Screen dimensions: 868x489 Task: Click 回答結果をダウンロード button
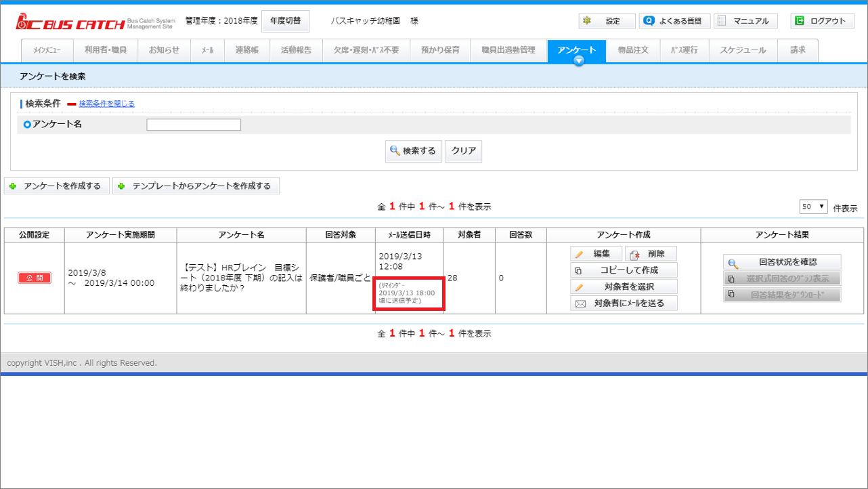782,295
